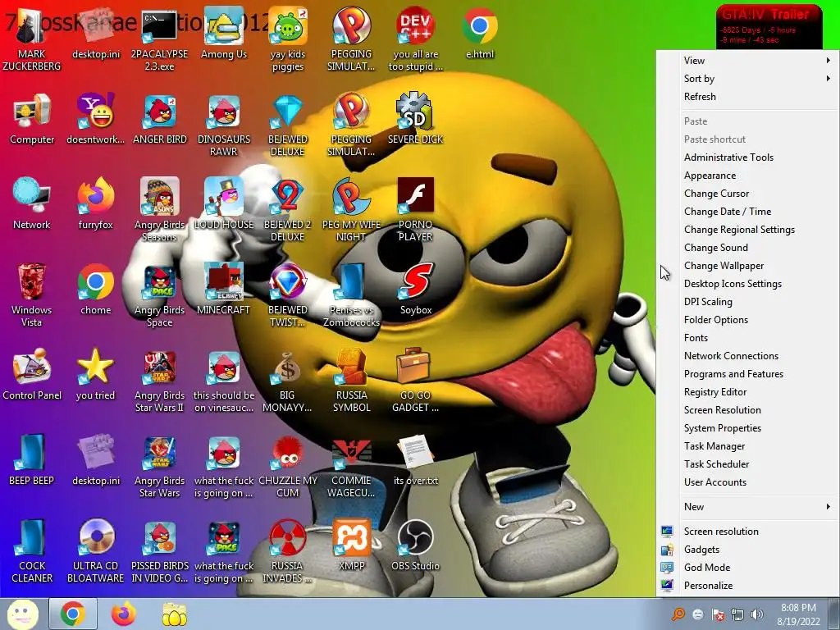
Task: Expand the View submenu in context menu
Action: tap(747, 61)
